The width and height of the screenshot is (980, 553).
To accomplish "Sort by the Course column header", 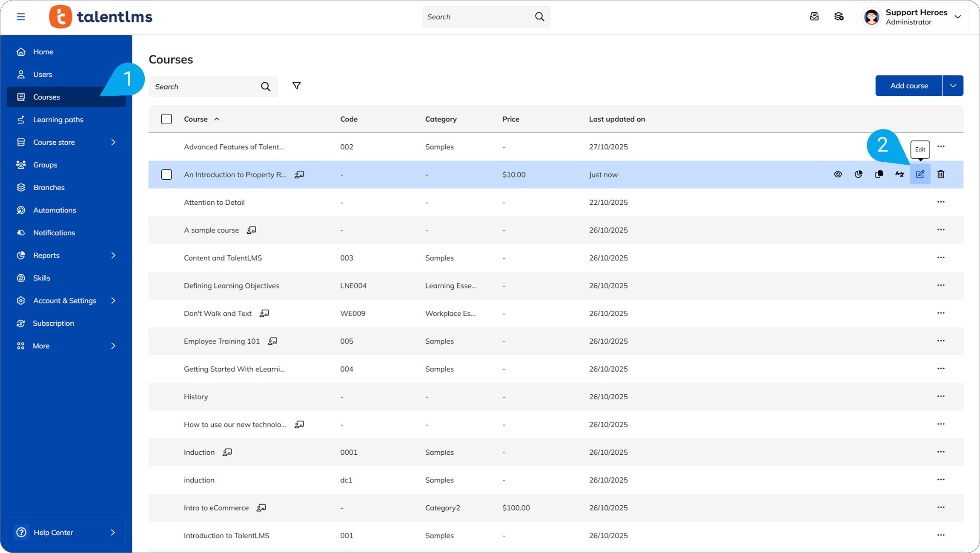I will pyautogui.click(x=196, y=119).
